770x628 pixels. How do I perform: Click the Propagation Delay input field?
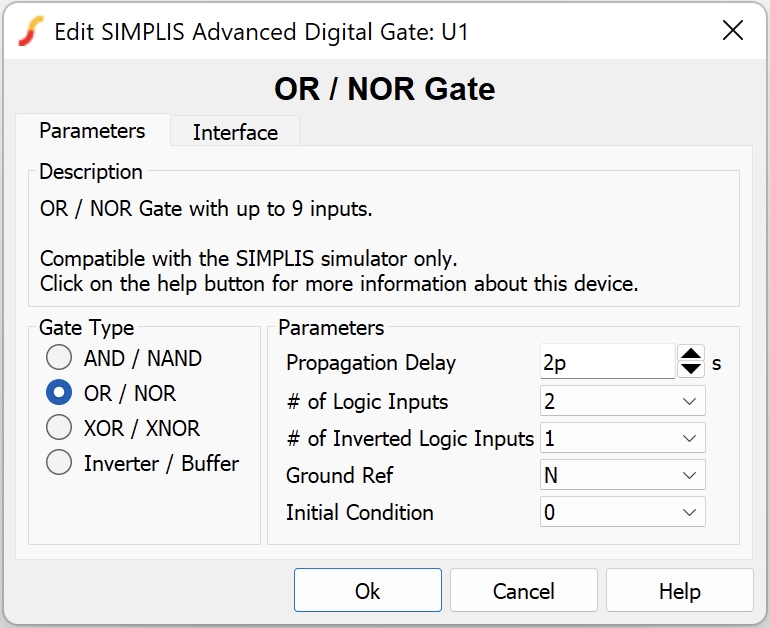click(607, 362)
